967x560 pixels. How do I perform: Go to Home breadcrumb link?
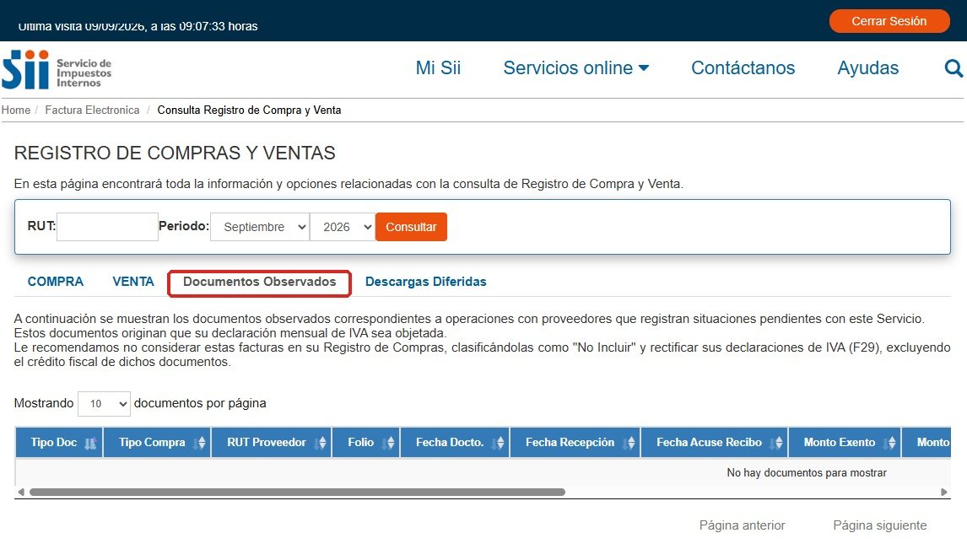pos(15,110)
